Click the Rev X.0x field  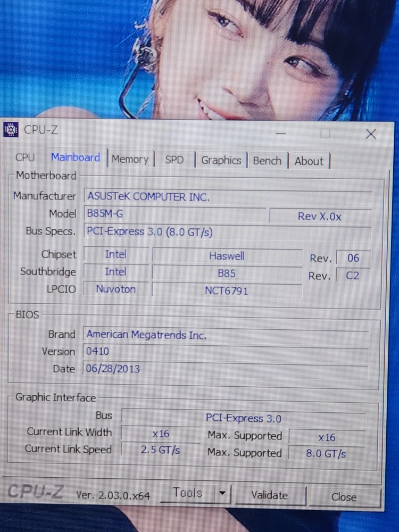320,216
